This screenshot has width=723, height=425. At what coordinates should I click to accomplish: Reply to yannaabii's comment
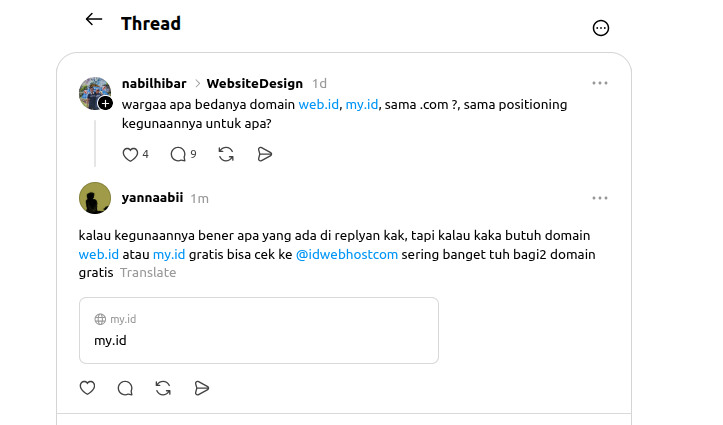coord(125,388)
